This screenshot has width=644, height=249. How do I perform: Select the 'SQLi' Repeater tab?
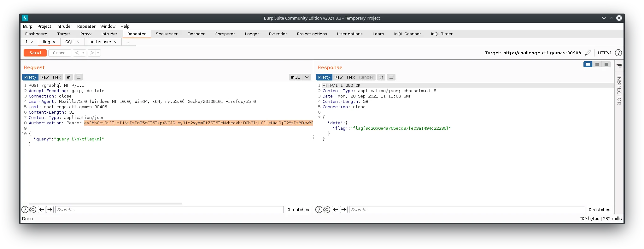(x=70, y=42)
